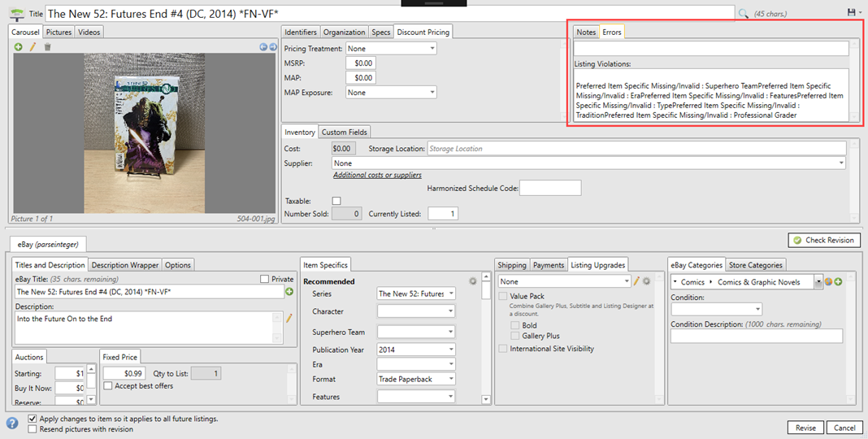This screenshot has height=439, width=868.
Task: Click the comic book picture thumbnail
Action: (145, 133)
